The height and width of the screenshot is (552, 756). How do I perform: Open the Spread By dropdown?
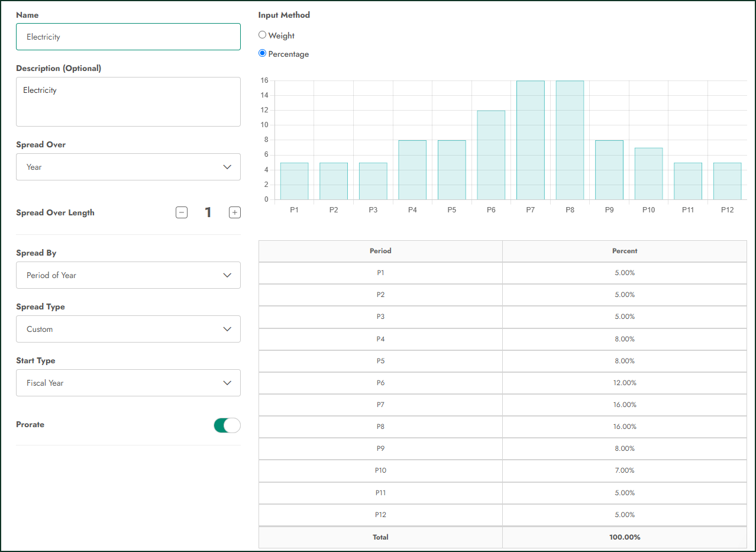click(128, 275)
